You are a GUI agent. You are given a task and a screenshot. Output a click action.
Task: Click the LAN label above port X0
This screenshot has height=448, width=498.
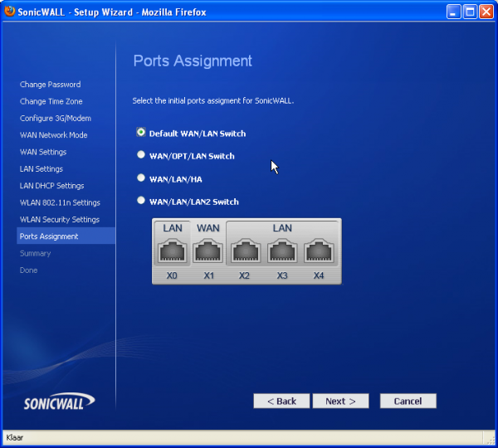(173, 228)
